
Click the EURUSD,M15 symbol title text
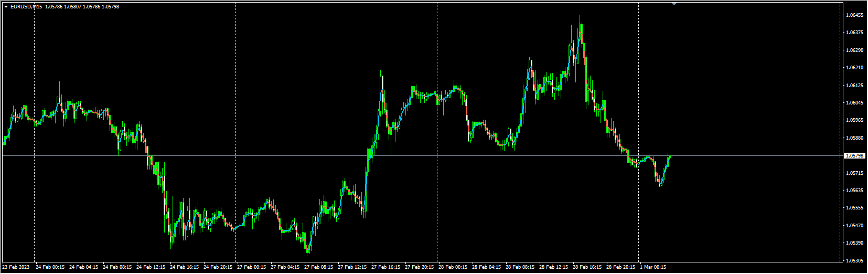click(x=26, y=7)
